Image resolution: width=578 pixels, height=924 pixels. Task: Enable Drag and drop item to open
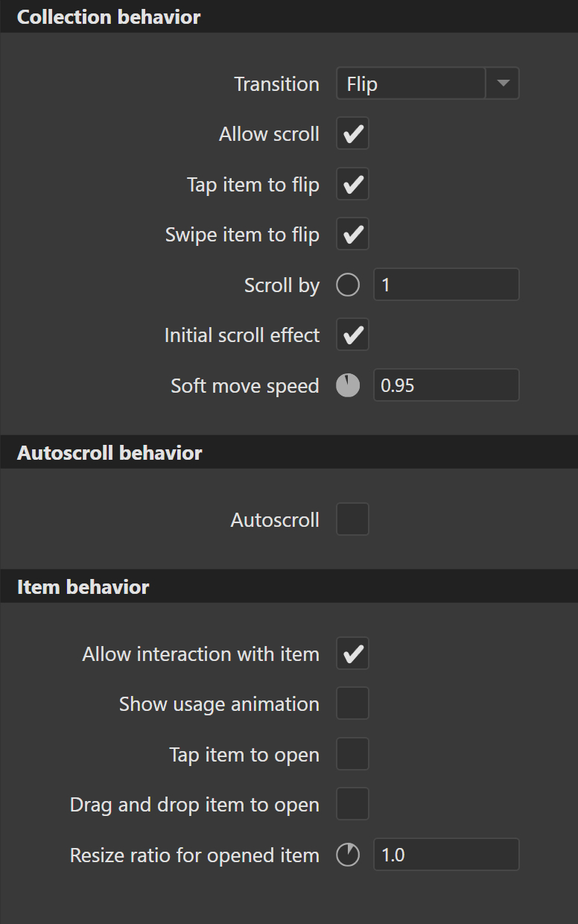point(352,805)
